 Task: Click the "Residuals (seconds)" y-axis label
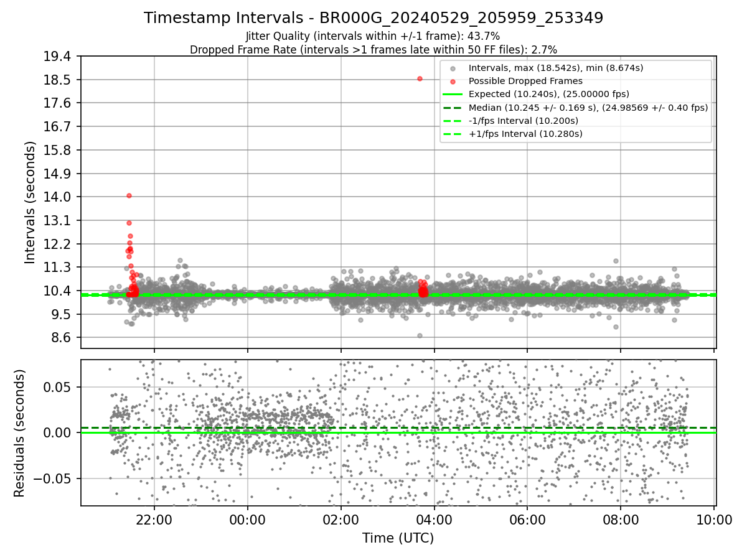pos(19,432)
